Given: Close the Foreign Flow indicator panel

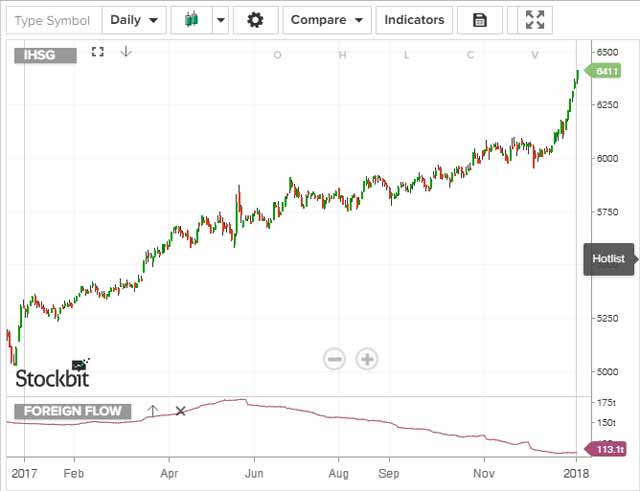Looking at the screenshot, I should click(x=181, y=410).
